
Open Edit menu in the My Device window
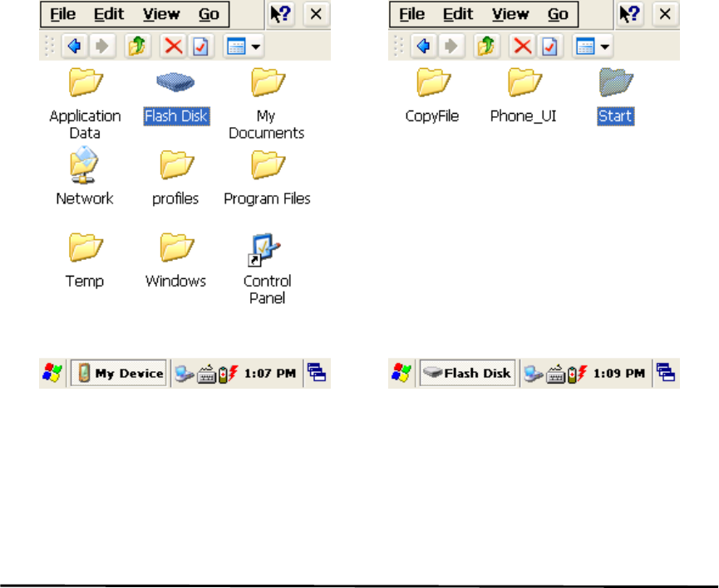pyautogui.click(x=109, y=14)
